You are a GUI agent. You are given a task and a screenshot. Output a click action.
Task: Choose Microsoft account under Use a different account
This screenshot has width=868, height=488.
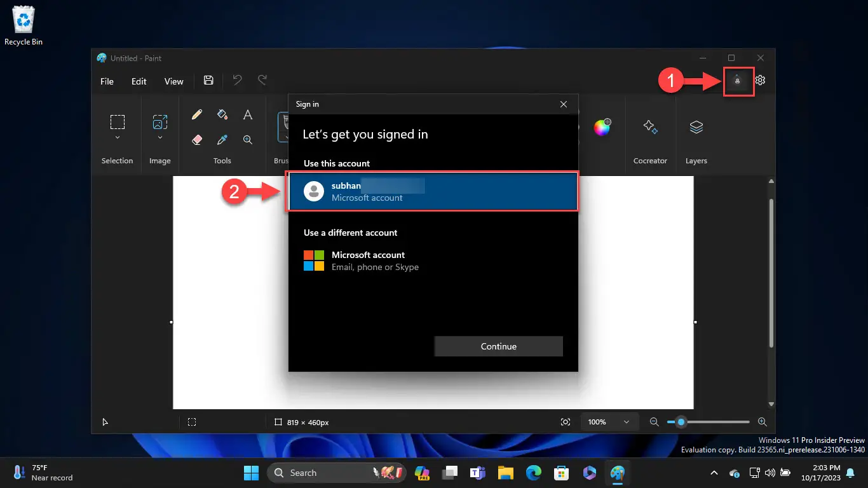(x=433, y=261)
